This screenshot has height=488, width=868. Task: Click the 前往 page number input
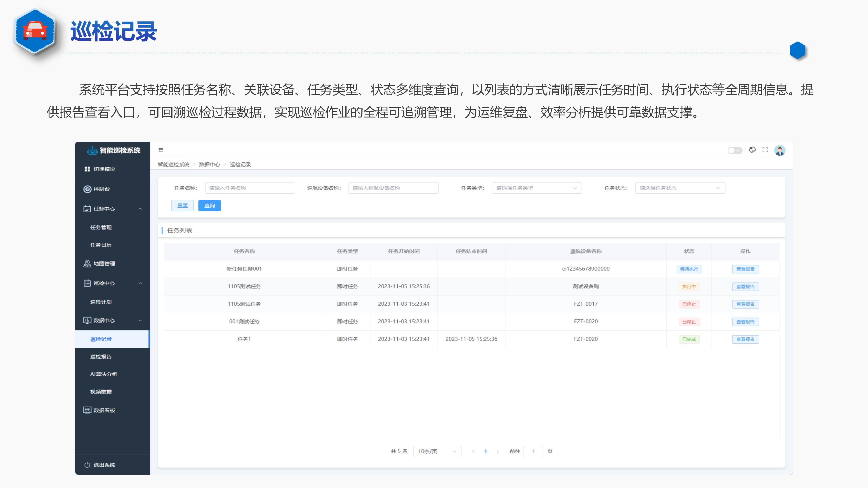533,451
